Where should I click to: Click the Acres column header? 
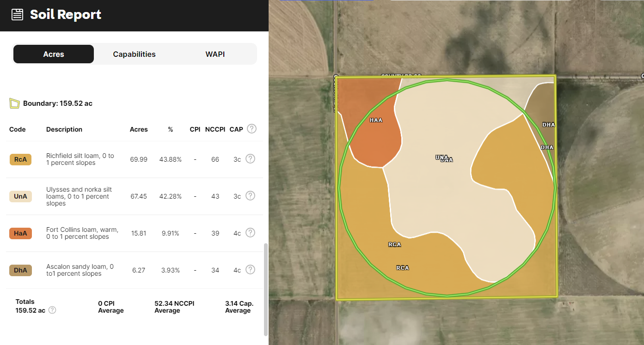click(139, 129)
